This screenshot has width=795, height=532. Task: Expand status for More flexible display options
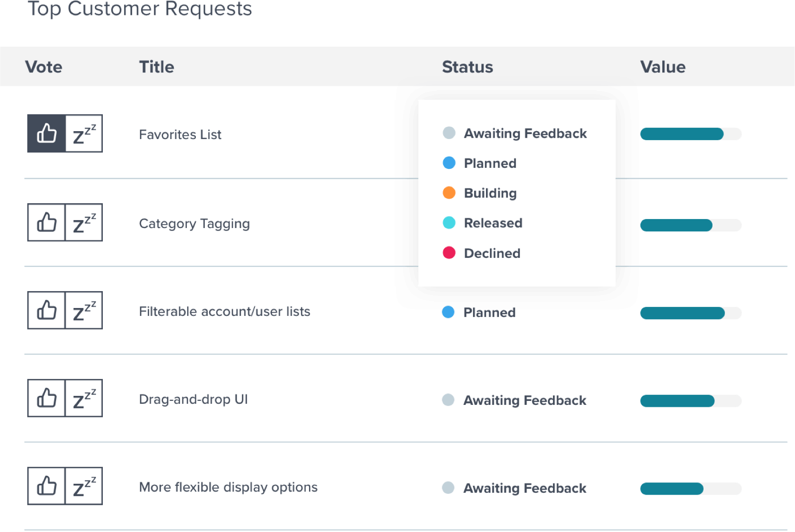[x=514, y=488]
